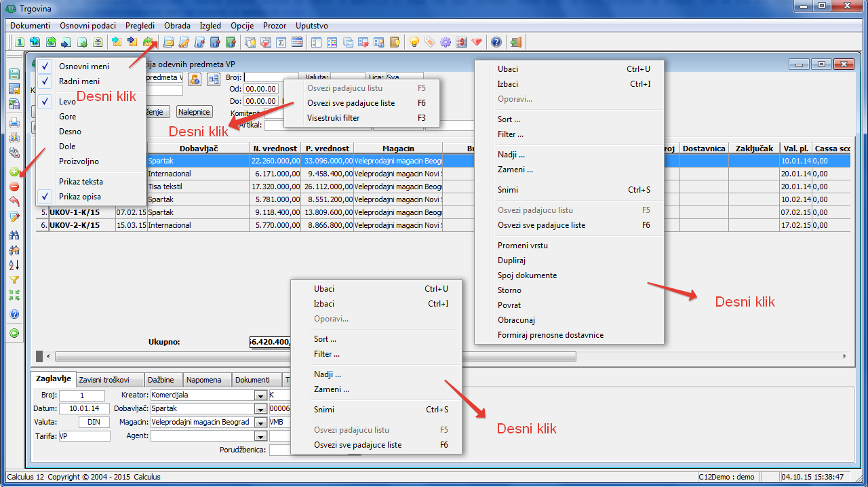The width and height of the screenshot is (868, 487).
Task: Click the purple gear toolbar icon
Action: (x=446, y=42)
